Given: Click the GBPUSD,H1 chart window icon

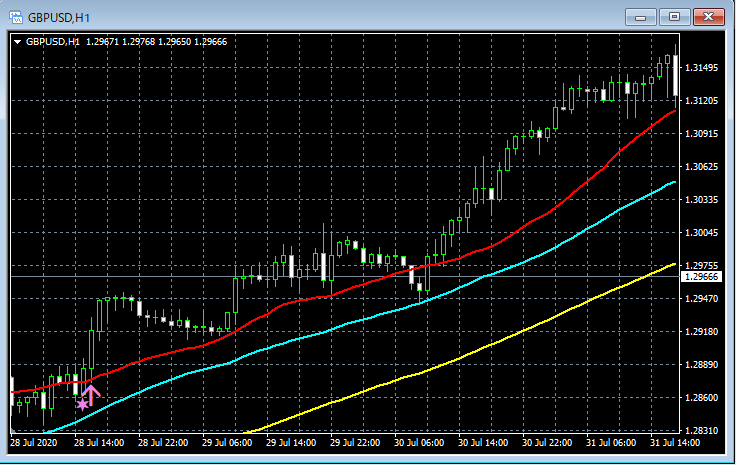Looking at the screenshot, I should click(x=16, y=18).
